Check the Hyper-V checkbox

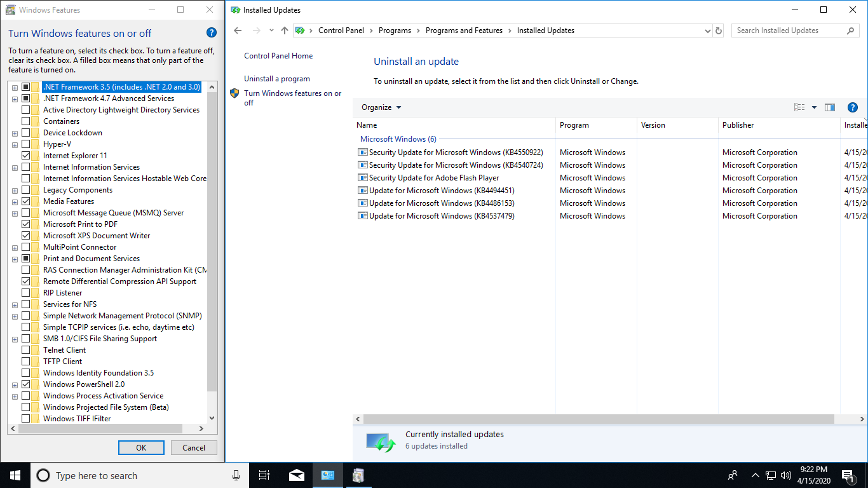[x=26, y=144]
